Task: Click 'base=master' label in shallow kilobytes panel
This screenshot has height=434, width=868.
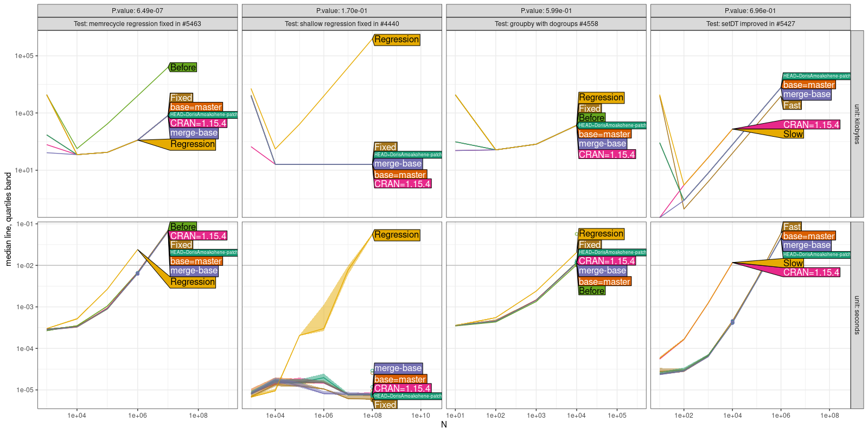Action: click(x=400, y=175)
